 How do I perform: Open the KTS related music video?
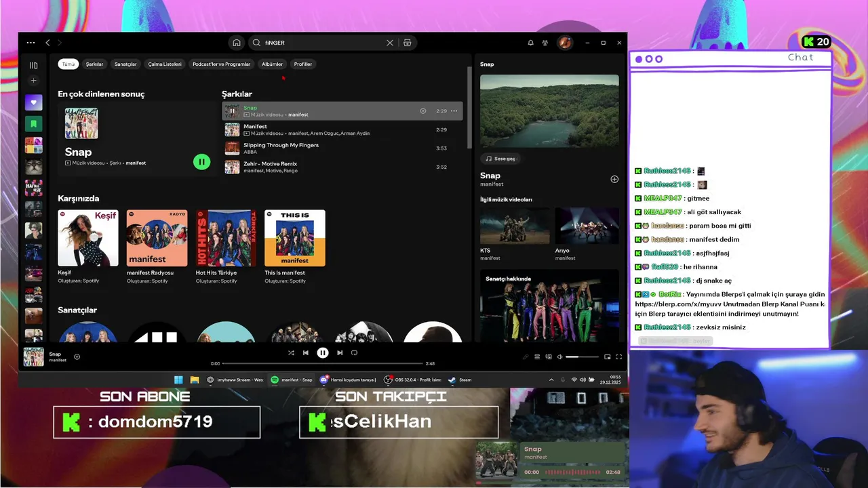(x=515, y=234)
